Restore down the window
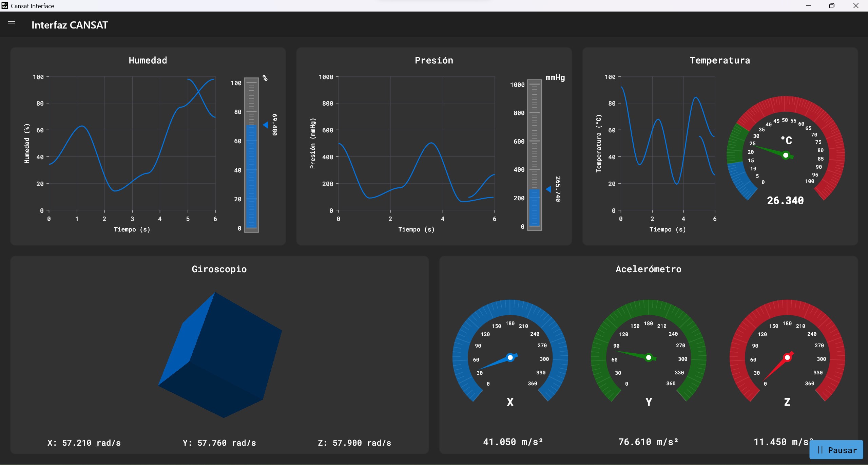 [x=831, y=6]
